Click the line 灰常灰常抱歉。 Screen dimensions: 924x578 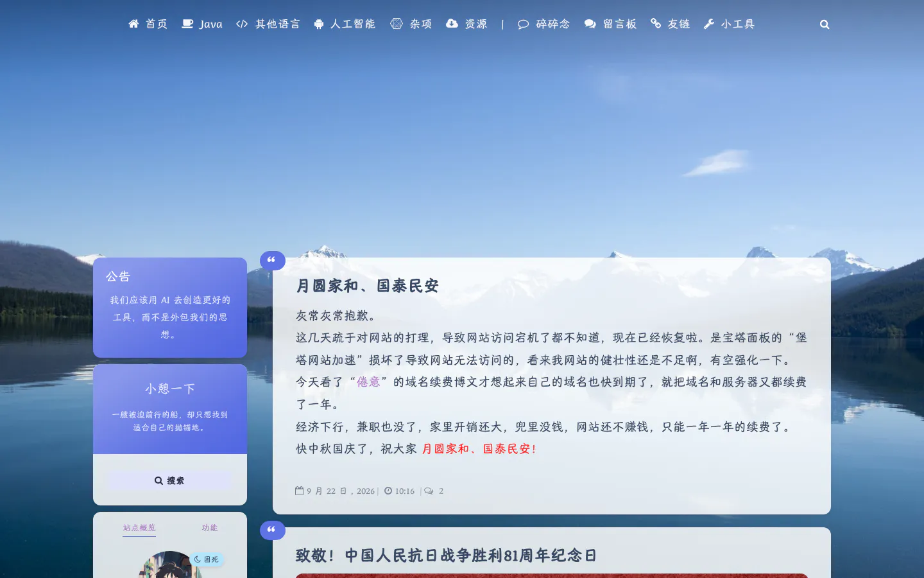338,315
